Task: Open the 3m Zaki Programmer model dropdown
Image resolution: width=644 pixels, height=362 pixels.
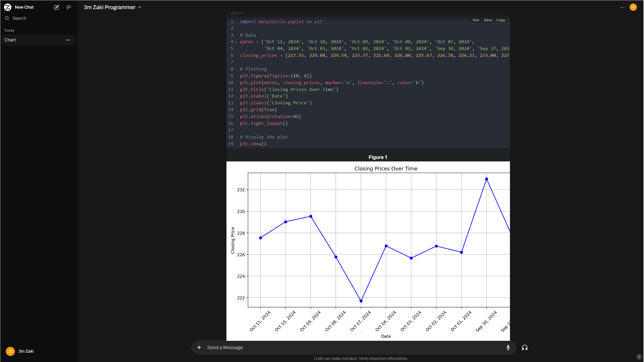Action: (113, 7)
